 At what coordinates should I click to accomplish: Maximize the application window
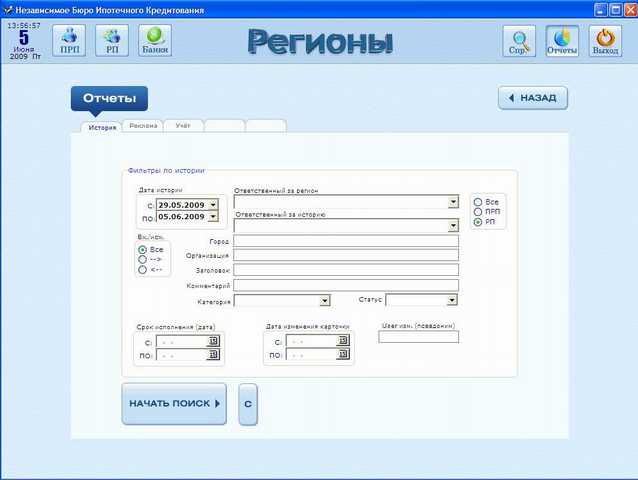click(x=616, y=9)
